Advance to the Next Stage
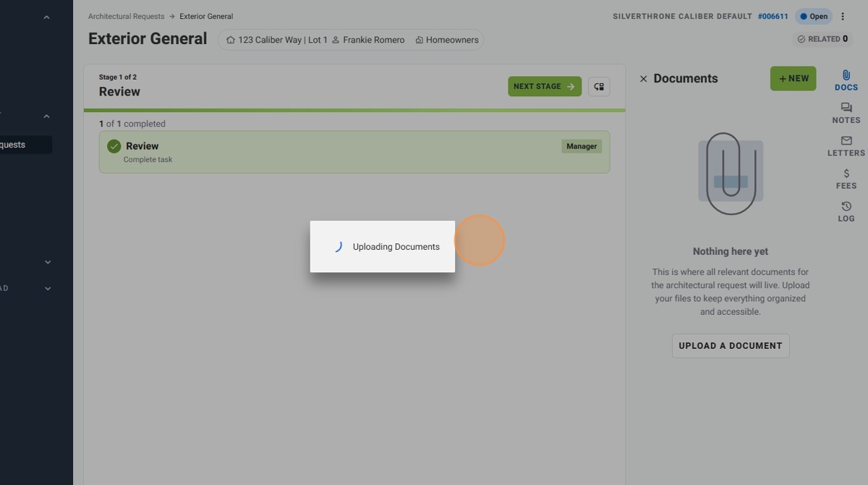This screenshot has width=868, height=485. 544,86
